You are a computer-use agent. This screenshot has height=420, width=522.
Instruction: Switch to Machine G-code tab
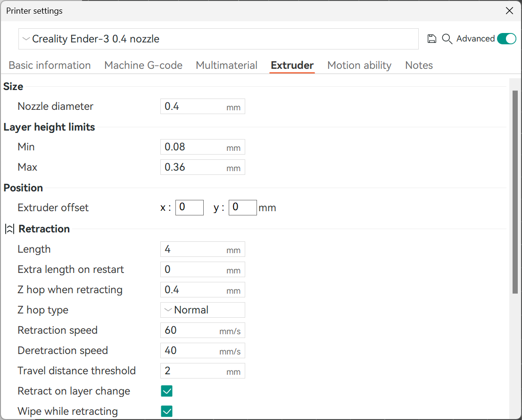click(x=143, y=65)
